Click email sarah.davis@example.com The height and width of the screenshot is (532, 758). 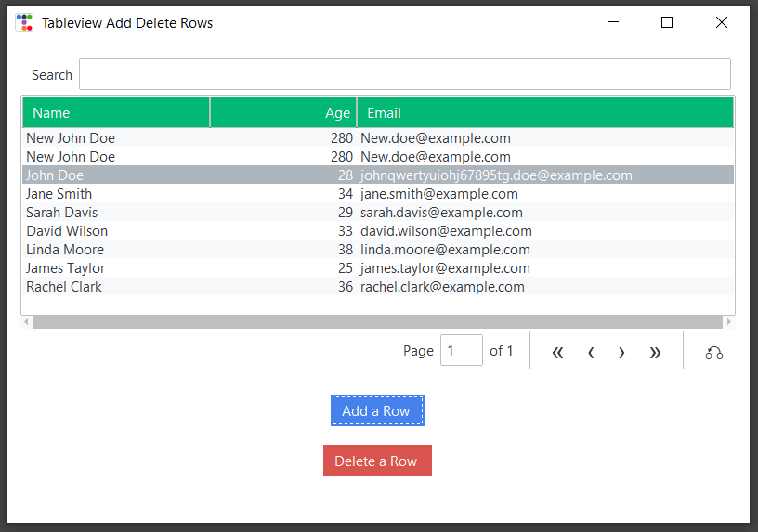441,212
